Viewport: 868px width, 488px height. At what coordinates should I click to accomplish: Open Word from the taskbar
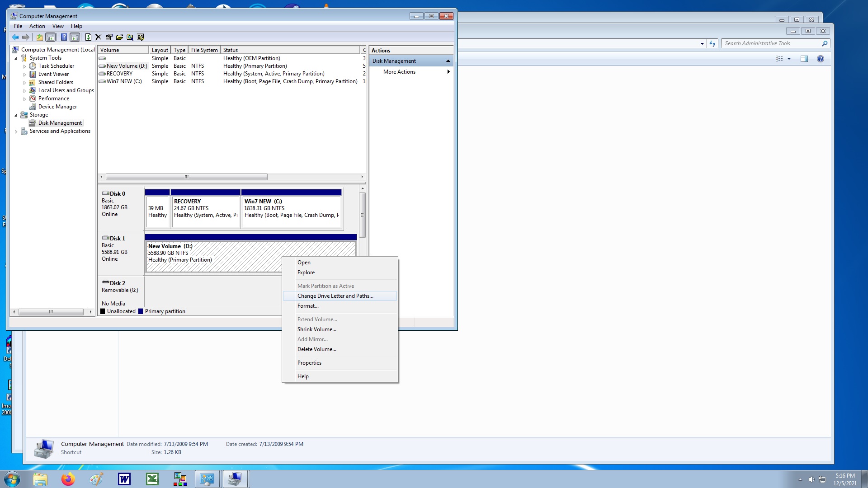[124, 479]
